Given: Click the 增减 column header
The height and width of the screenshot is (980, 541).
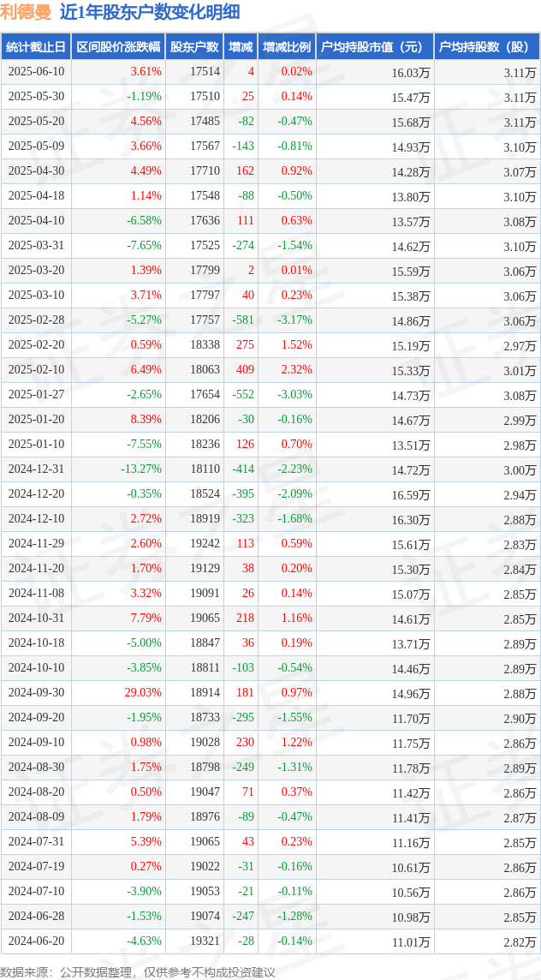Looking at the screenshot, I should point(241,47).
